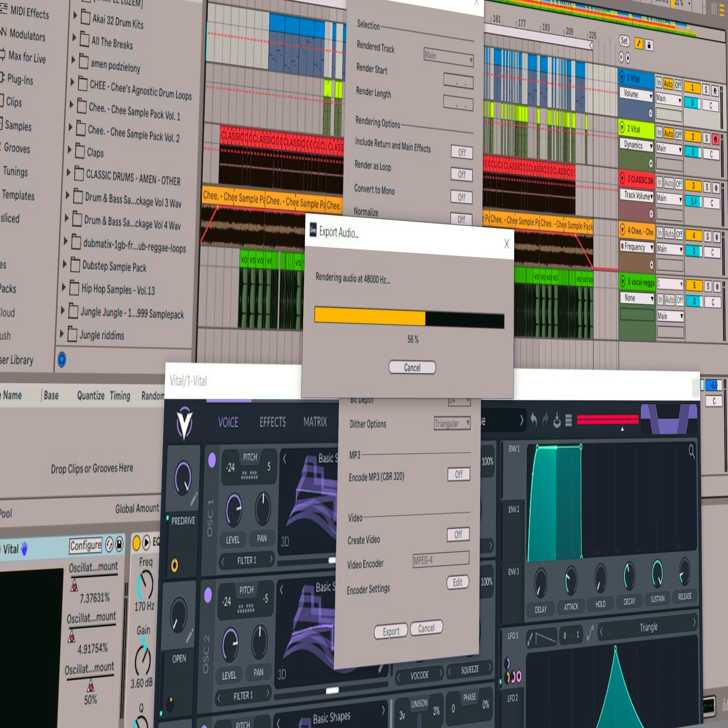Click the SUSTAIN knob in ENV 1

click(657, 573)
